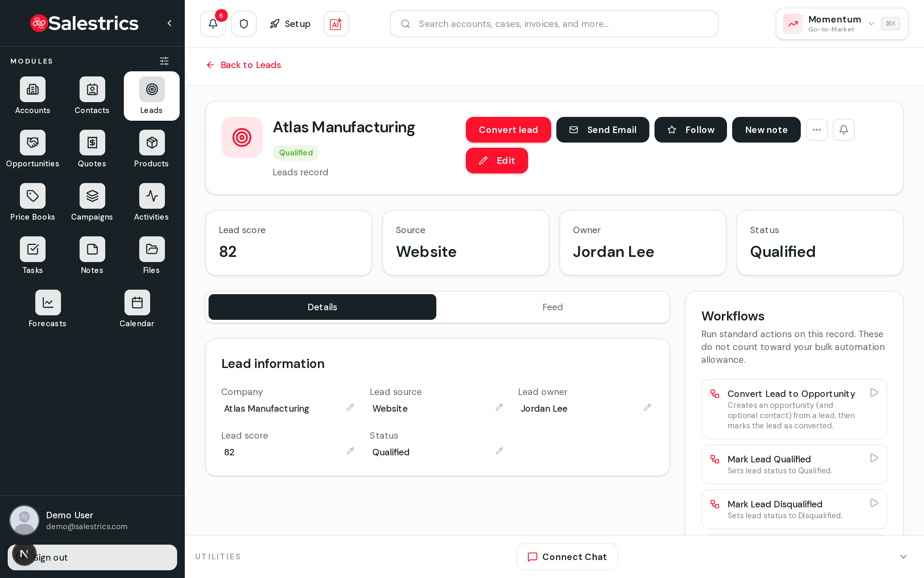Edit the Status field pencil icon
Screen dimensions: 924x578
tap(499, 451)
